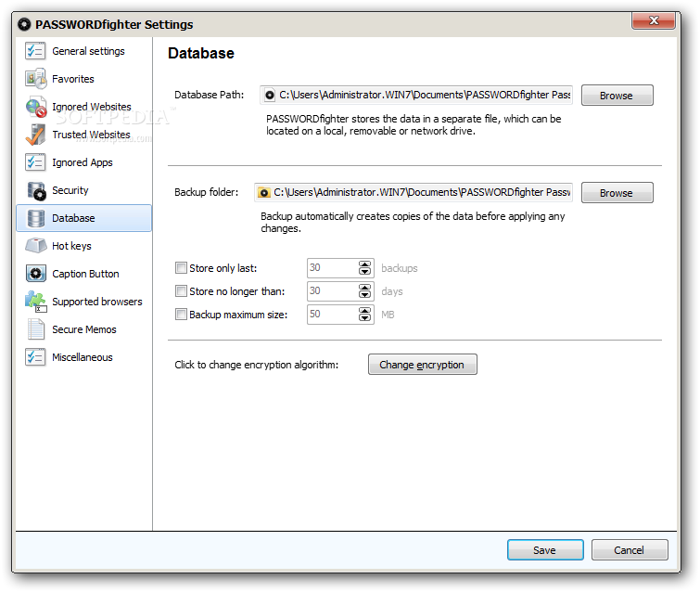Screen dimensions: 700x592
Task: Decrease the Store no longer than days value
Action: pos(364,294)
